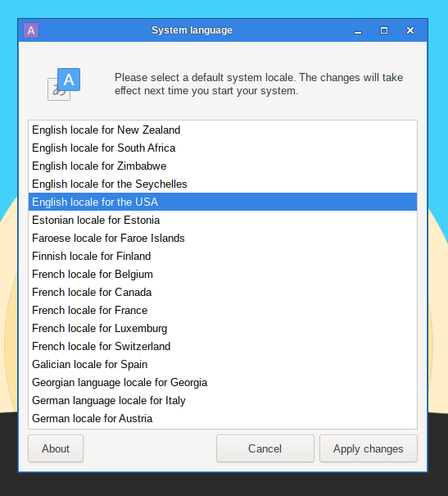Select highlighted English locale for the USA
This screenshot has width=448, height=496.
[223, 202]
